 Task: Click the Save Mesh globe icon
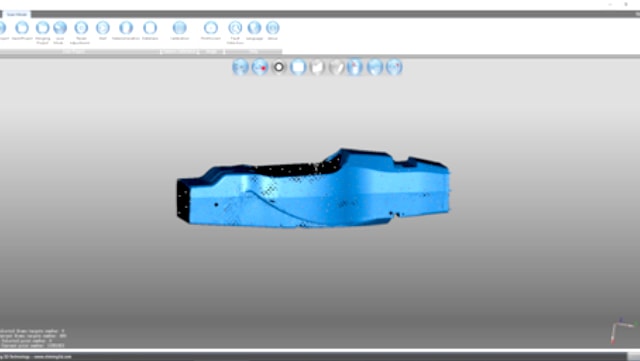click(60, 28)
